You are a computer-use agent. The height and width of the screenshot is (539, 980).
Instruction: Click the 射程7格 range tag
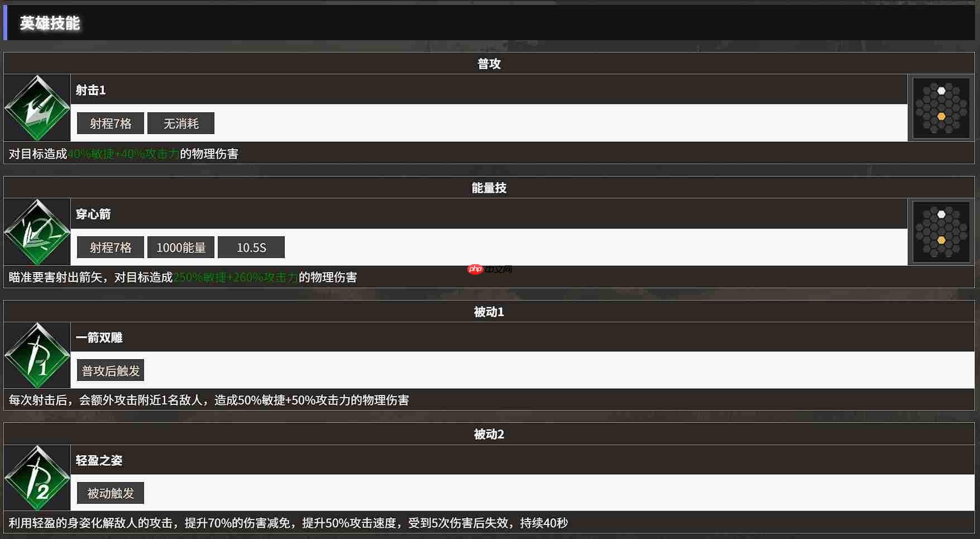tap(109, 123)
